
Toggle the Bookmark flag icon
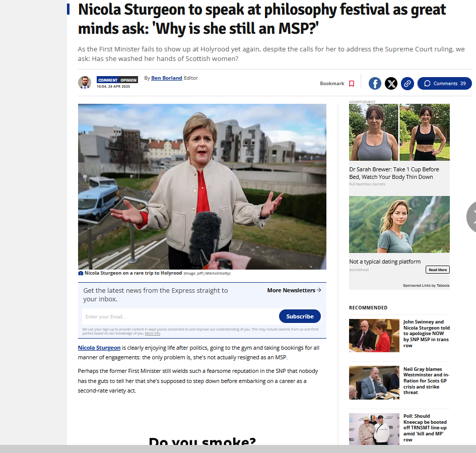pyautogui.click(x=352, y=84)
